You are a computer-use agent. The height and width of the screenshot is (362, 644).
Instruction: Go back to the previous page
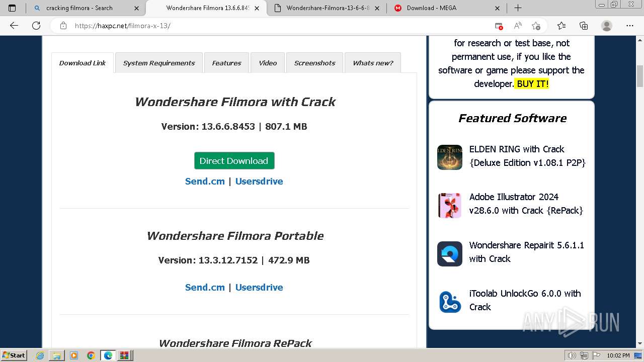(x=14, y=26)
